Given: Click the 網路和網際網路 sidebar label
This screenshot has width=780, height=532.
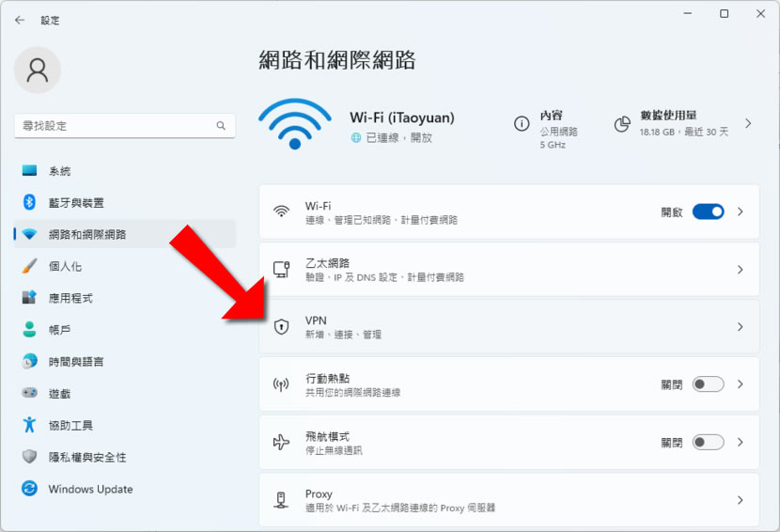Looking at the screenshot, I should tap(87, 234).
